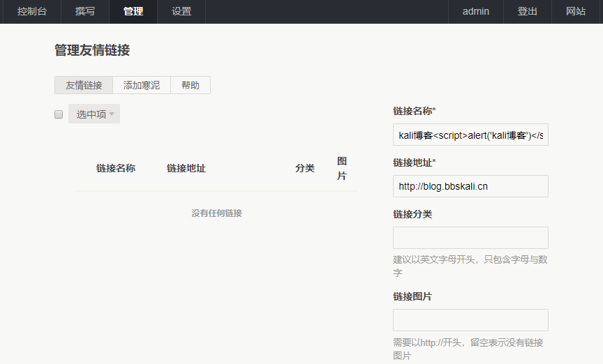
Task: Click the 管理友情链接 page heading
Action: click(92, 50)
